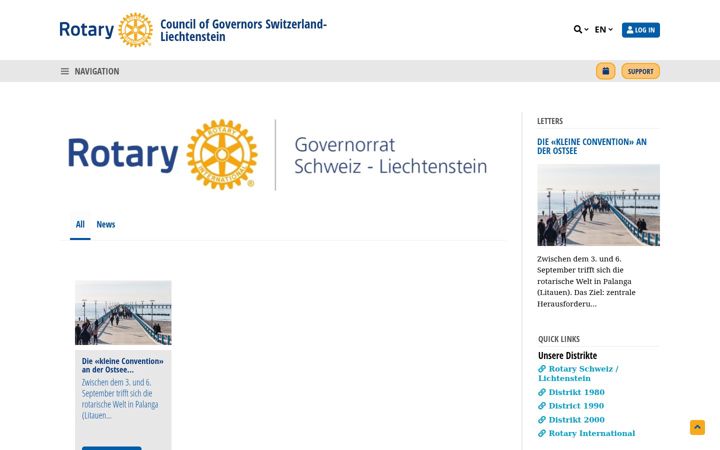Click the news card excerpt 'Zwischen dem 3. und 6. September'
Screen dimensions: 720x450
click(120, 399)
